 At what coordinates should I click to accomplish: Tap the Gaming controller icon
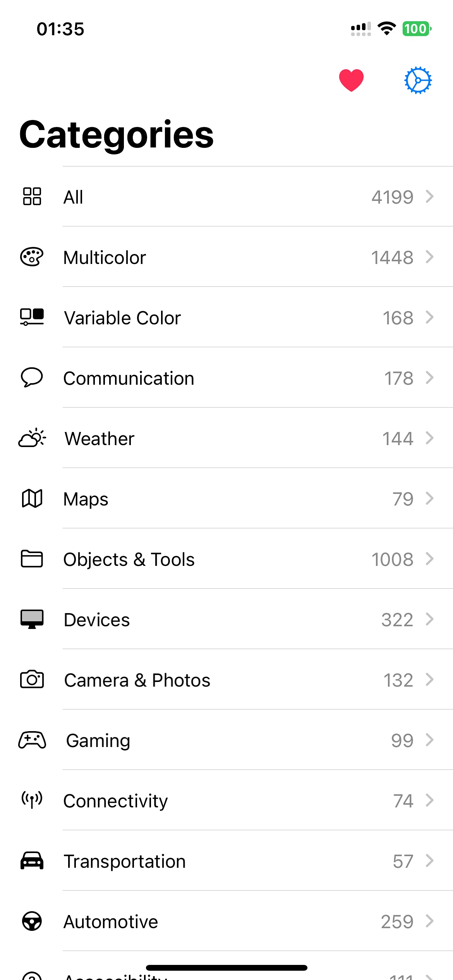click(32, 740)
